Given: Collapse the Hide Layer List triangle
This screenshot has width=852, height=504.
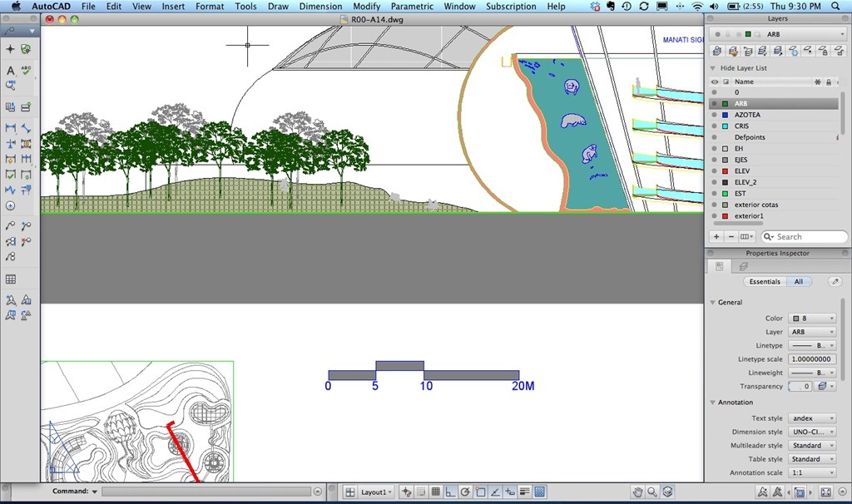Looking at the screenshot, I should tap(713, 68).
